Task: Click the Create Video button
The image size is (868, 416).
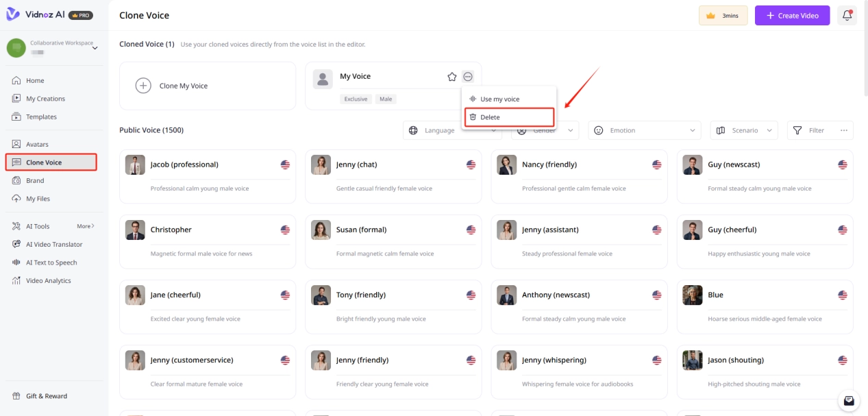Action: pos(792,16)
